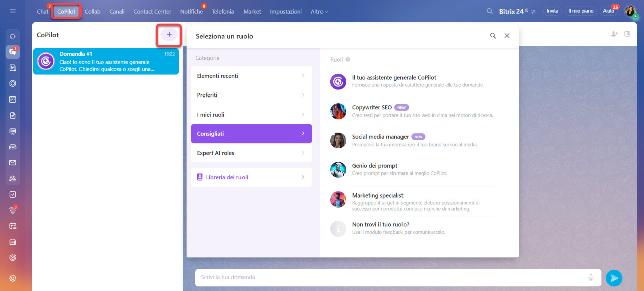Open the user profile avatar

[x=630, y=11]
